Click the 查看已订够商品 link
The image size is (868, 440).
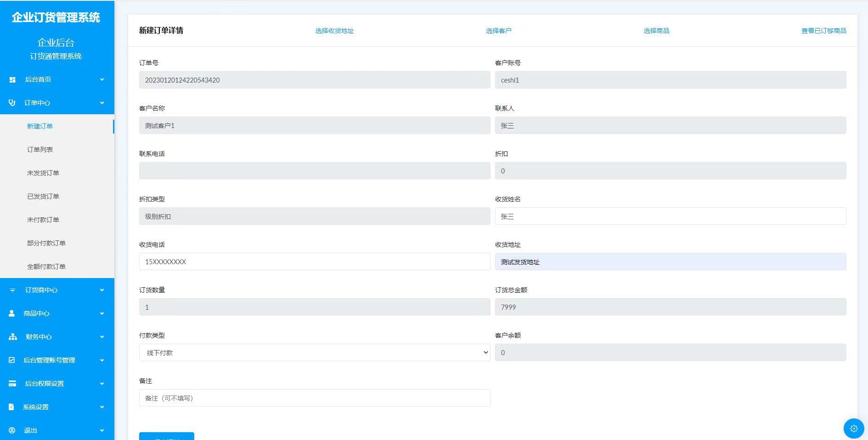(x=823, y=31)
